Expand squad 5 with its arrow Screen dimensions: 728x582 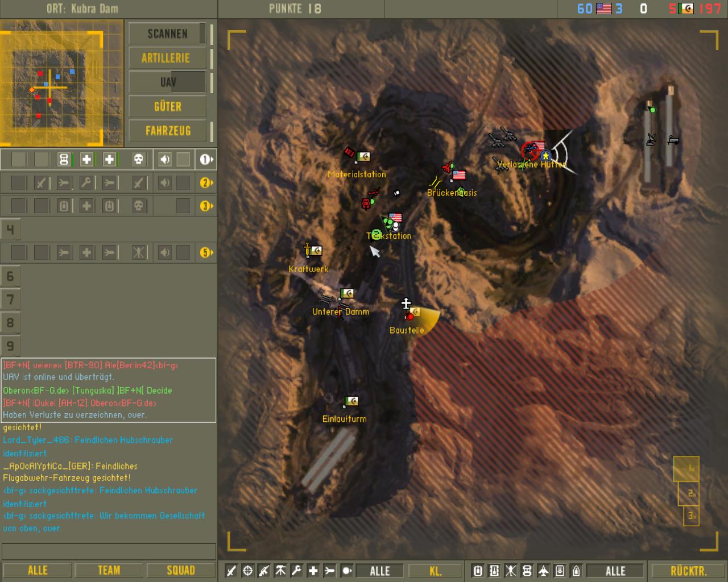205,252
